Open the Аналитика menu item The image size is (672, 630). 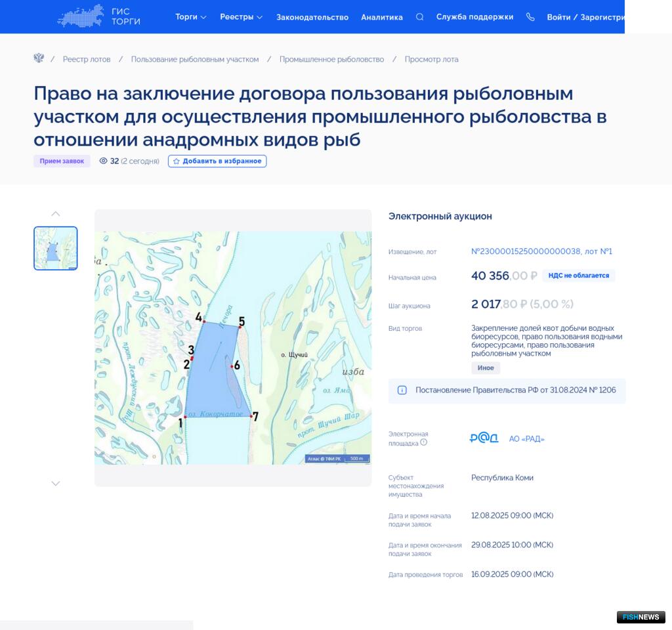point(382,17)
